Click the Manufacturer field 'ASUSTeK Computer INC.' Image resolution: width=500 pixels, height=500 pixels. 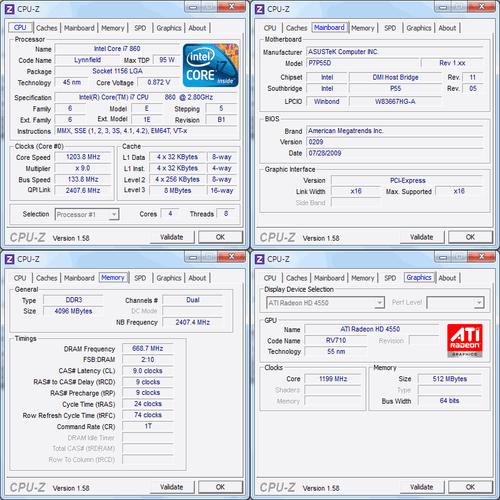point(395,52)
